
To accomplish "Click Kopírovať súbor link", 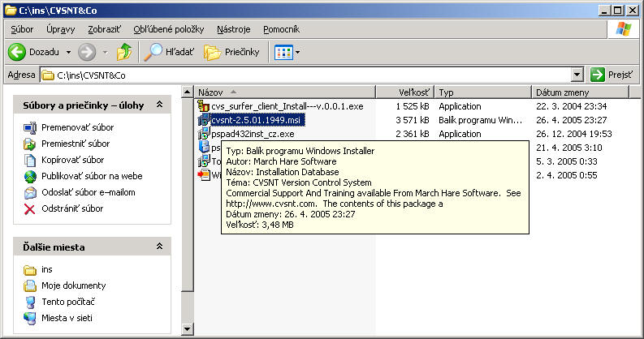I will [73, 160].
